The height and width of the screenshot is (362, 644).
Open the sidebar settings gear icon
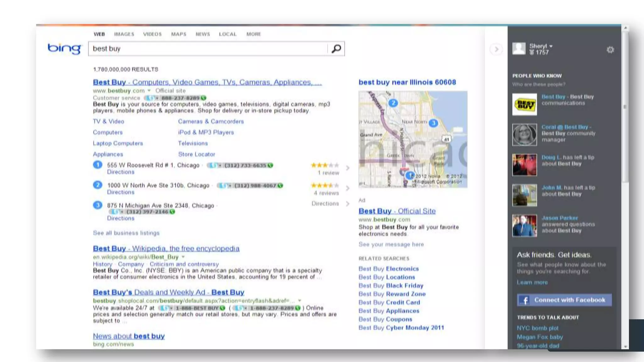(x=610, y=50)
